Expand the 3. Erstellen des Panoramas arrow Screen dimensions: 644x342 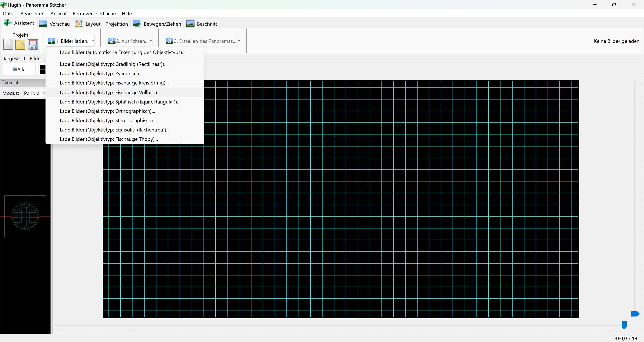[239, 41]
